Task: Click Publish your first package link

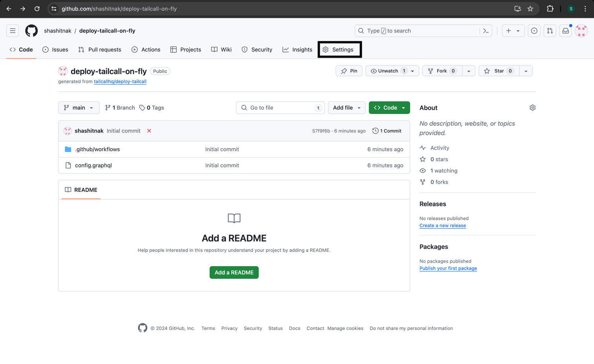Action: [448, 268]
